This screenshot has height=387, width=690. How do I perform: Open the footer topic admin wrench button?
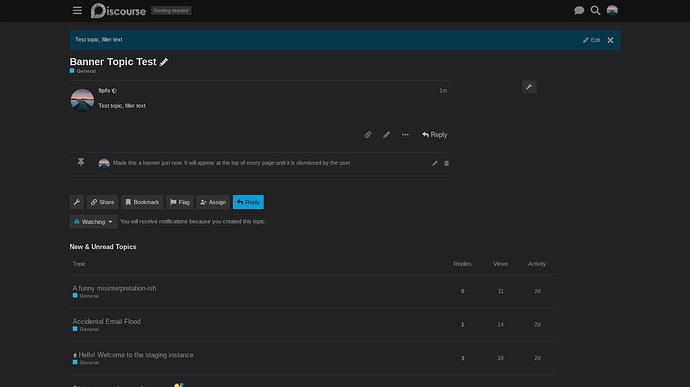coord(77,202)
